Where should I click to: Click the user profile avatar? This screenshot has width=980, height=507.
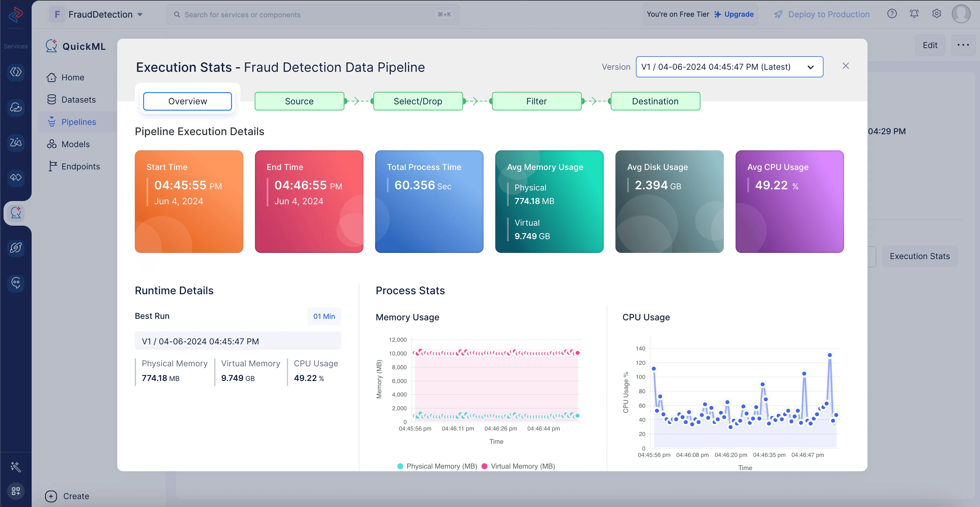[x=961, y=14]
